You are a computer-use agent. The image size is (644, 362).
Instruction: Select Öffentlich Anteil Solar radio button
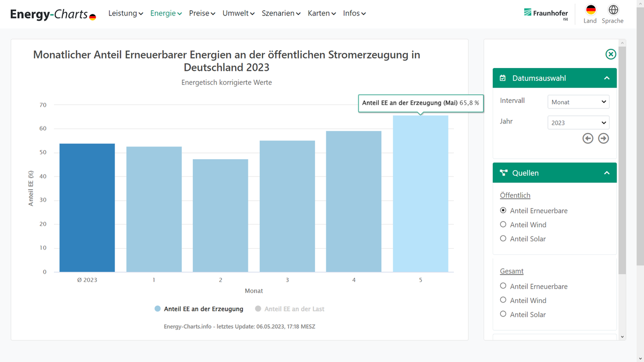coord(503,239)
